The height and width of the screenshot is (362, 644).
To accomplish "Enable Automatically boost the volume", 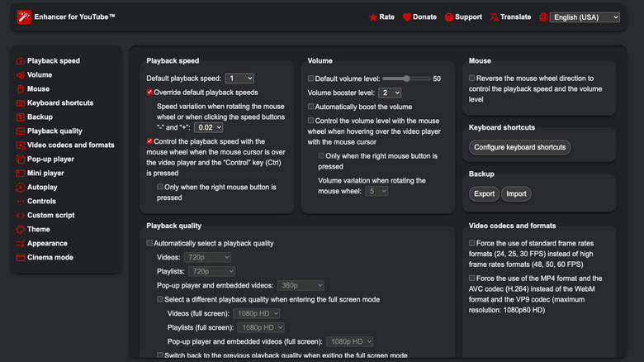I will (310, 107).
